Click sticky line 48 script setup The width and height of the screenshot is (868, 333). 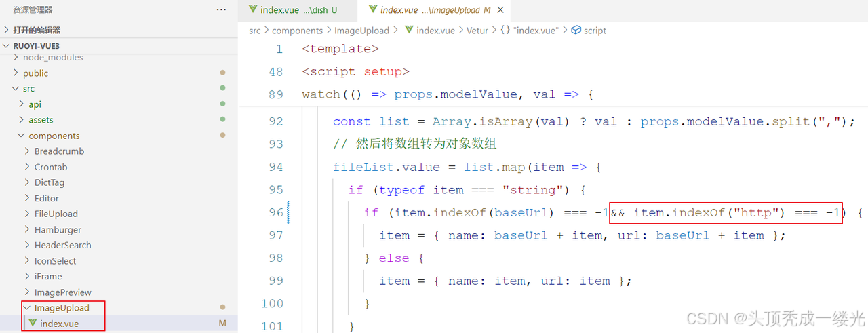(x=356, y=71)
